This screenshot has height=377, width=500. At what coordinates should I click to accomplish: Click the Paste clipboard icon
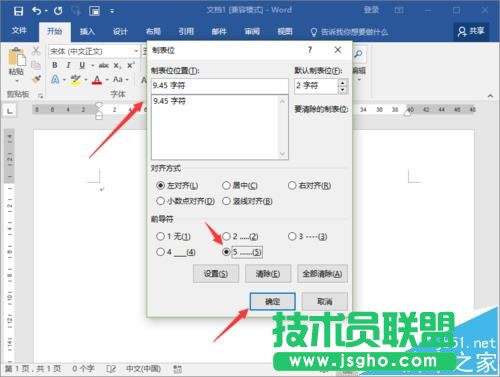[x=17, y=56]
